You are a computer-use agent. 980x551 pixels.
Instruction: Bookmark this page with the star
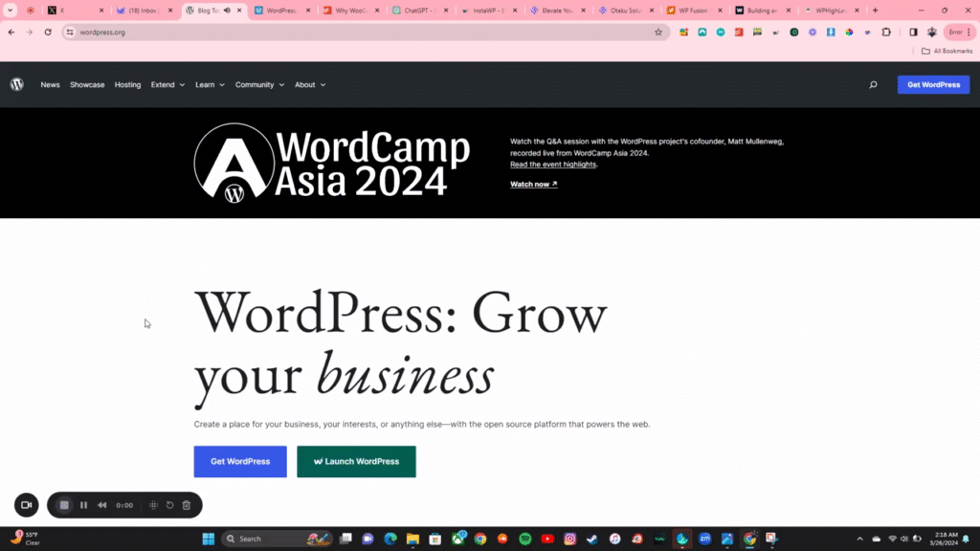click(657, 32)
